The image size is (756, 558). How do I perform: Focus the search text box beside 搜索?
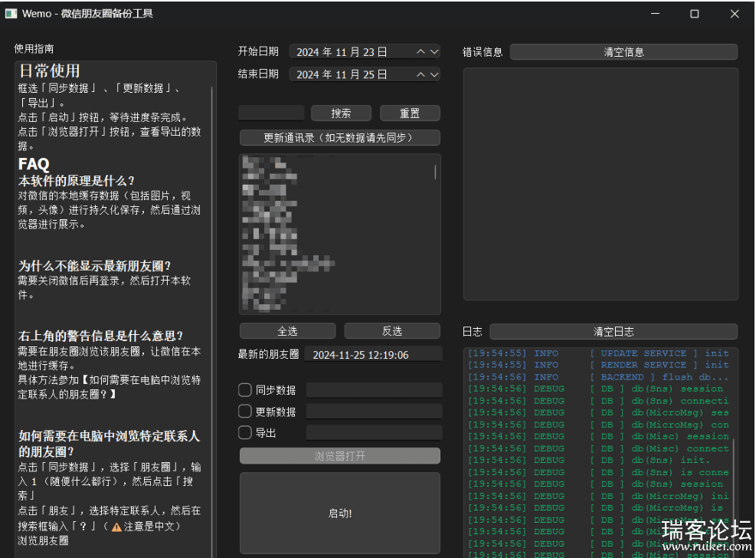point(271,113)
